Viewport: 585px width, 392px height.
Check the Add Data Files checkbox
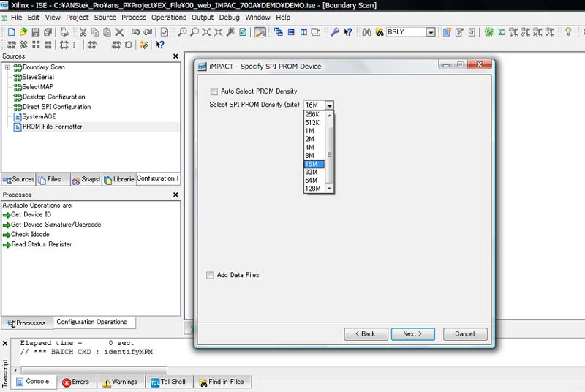[x=210, y=275]
